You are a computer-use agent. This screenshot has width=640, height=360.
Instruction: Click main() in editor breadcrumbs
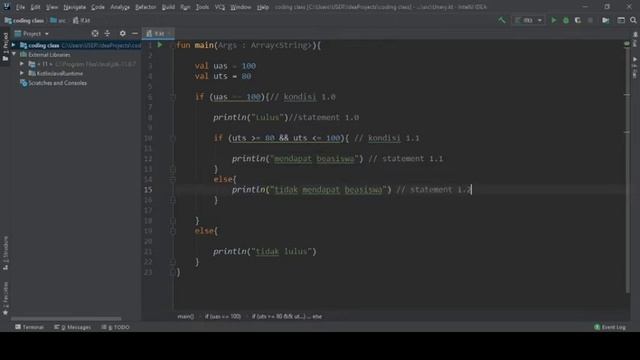coord(186,316)
